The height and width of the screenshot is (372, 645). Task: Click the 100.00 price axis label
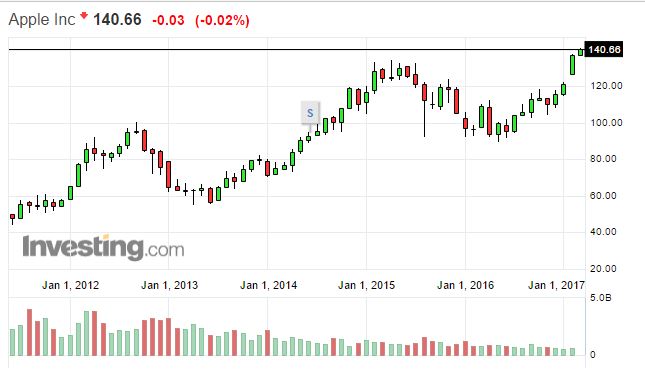pyautogui.click(x=606, y=123)
